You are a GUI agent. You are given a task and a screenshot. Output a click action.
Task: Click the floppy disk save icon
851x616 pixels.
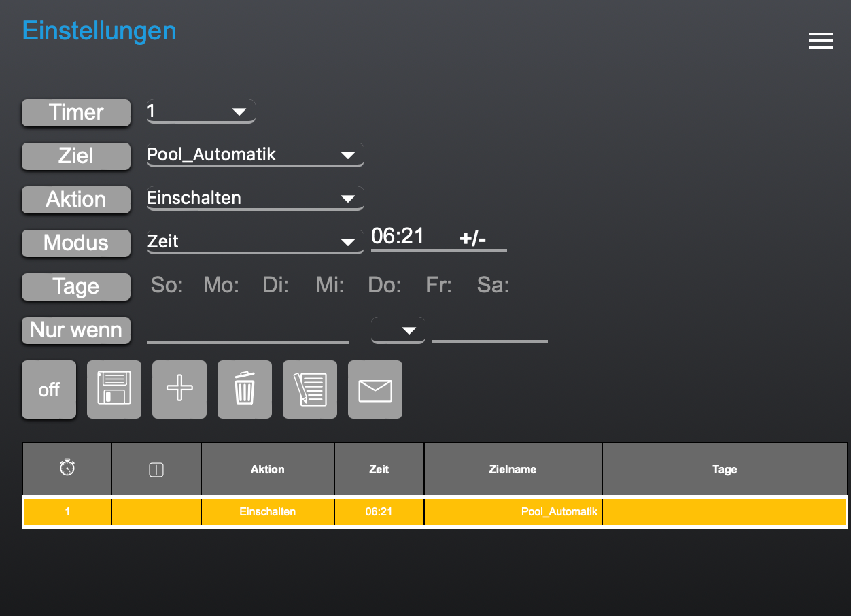(114, 390)
